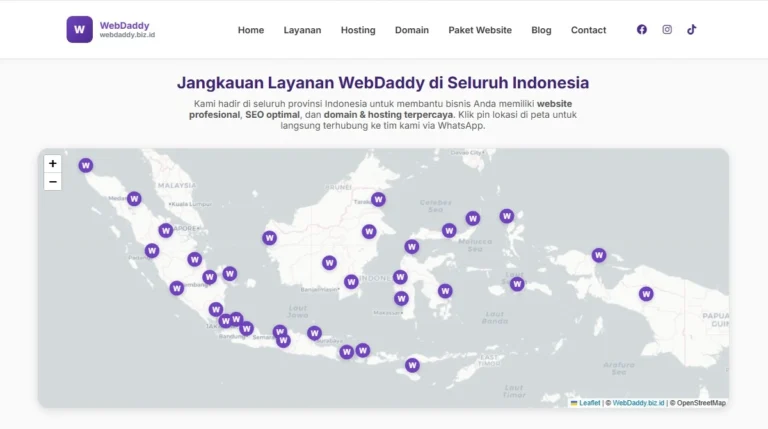
Task: Open the TikTok social icon
Action: tap(692, 30)
